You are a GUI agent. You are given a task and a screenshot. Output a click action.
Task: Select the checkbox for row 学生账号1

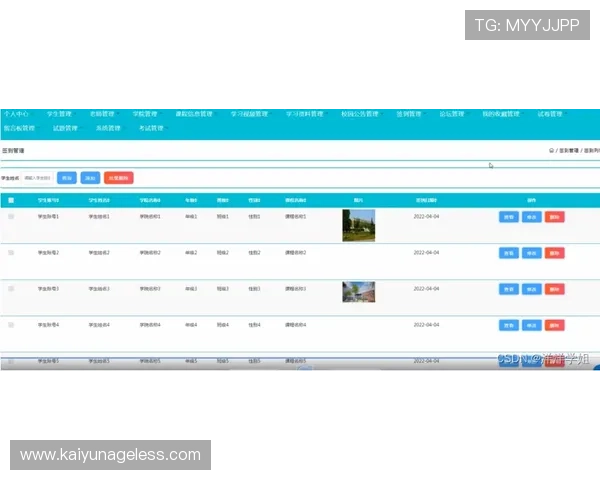[x=11, y=216]
